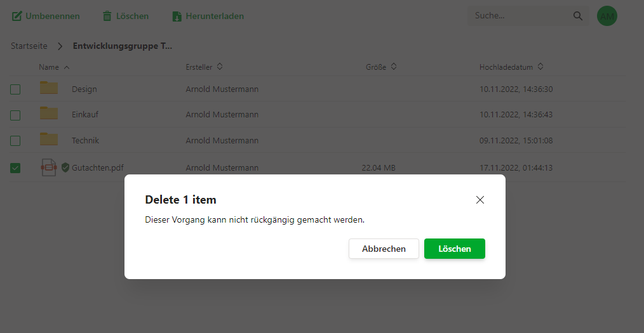
Task: Select the Technik folder checkbox
Action: (15, 141)
